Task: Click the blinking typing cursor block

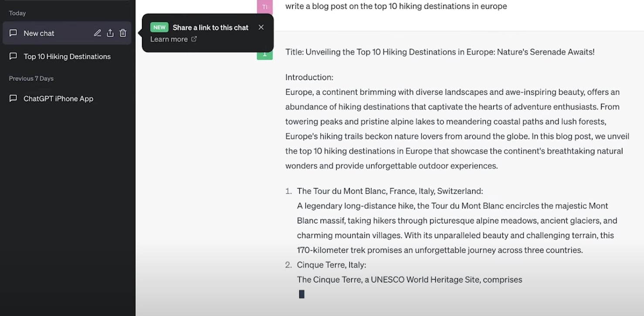Action: point(302,294)
